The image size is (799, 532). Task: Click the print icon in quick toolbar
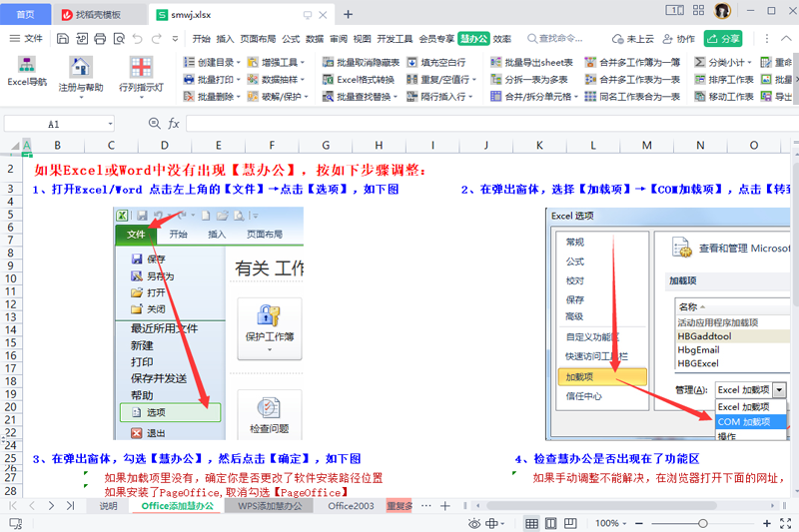(101, 38)
